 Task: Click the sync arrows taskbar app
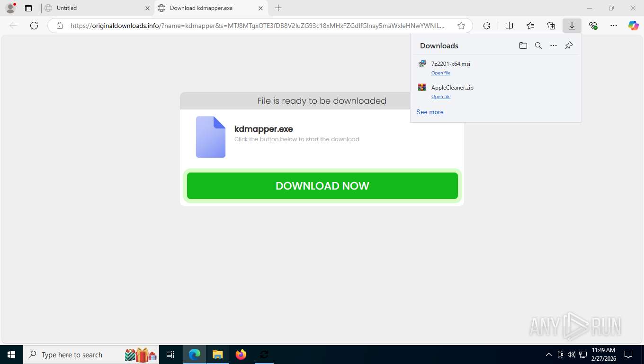click(x=264, y=355)
